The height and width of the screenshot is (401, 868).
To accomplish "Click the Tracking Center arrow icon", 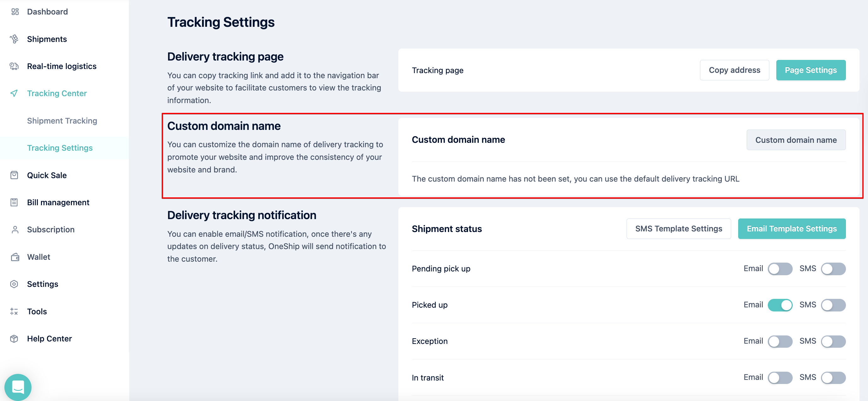I will click(14, 93).
